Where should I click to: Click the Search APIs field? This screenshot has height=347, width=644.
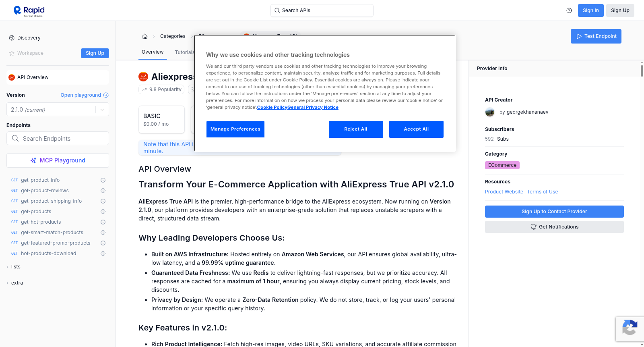point(322,10)
